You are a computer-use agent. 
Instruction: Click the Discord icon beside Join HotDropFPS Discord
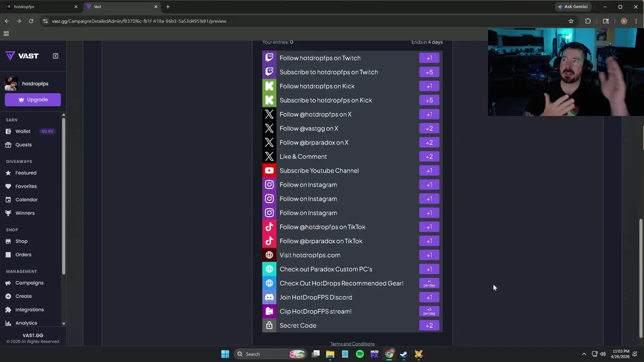(269, 297)
